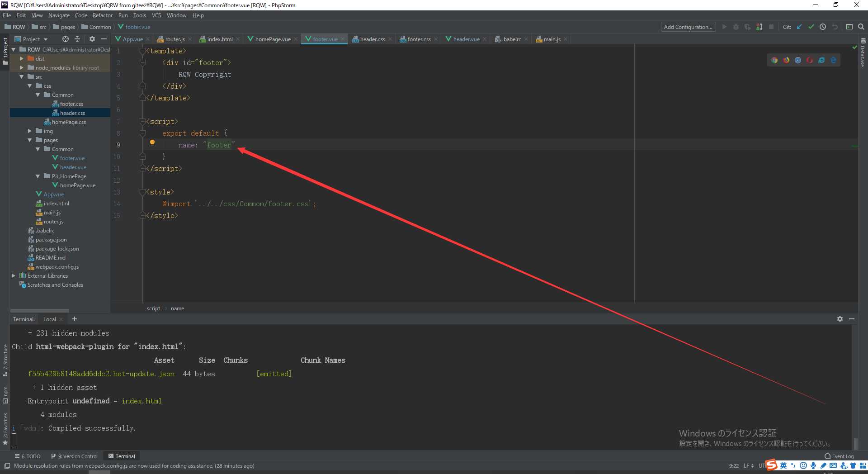Click the Search Everywhere magnifier icon
This screenshot has width=868, height=474.
tap(861, 27)
